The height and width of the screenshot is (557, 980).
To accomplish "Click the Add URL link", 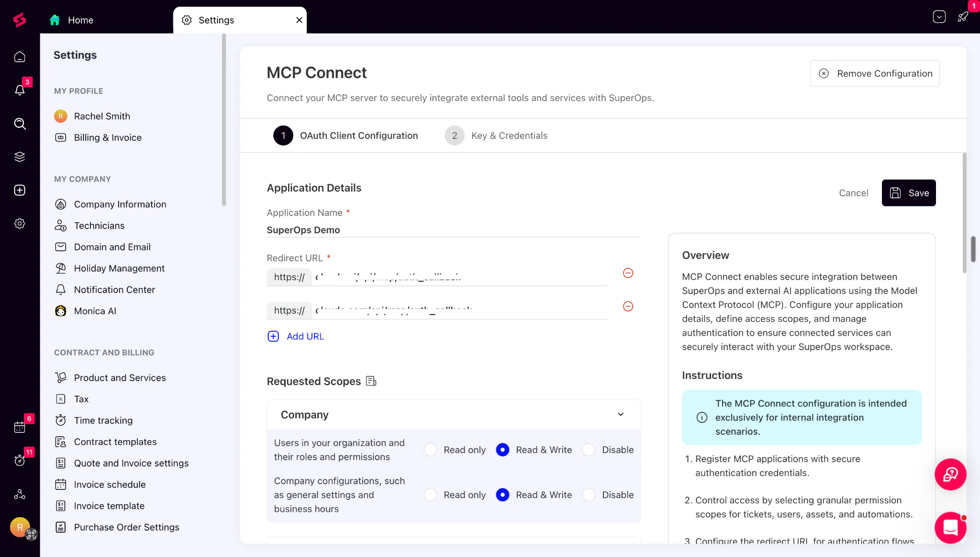I will (x=296, y=336).
